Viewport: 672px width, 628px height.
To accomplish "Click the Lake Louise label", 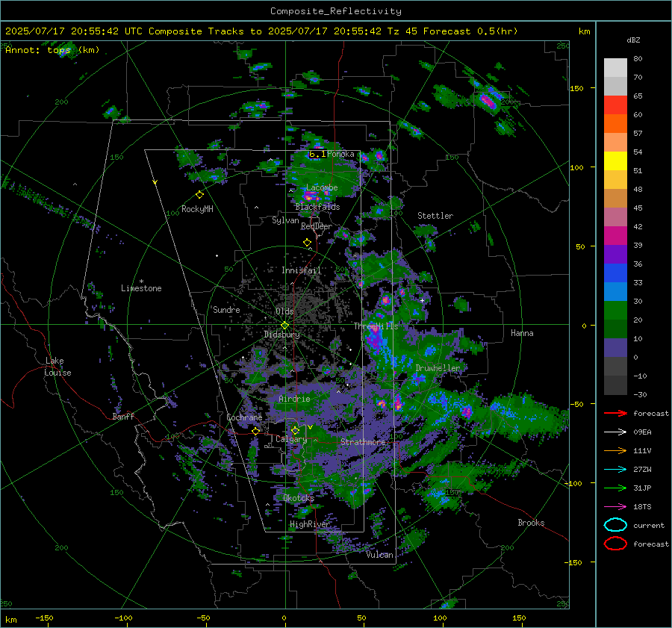I will 57,367.
